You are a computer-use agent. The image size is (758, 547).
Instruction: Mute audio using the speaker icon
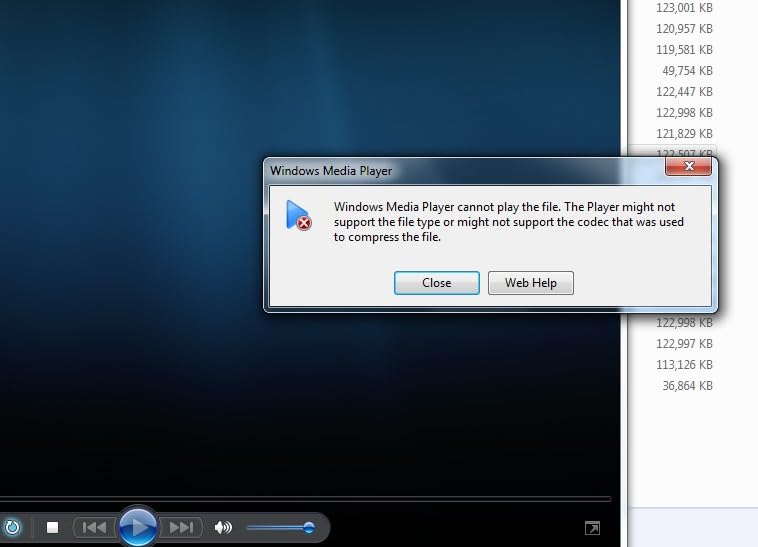(223, 527)
